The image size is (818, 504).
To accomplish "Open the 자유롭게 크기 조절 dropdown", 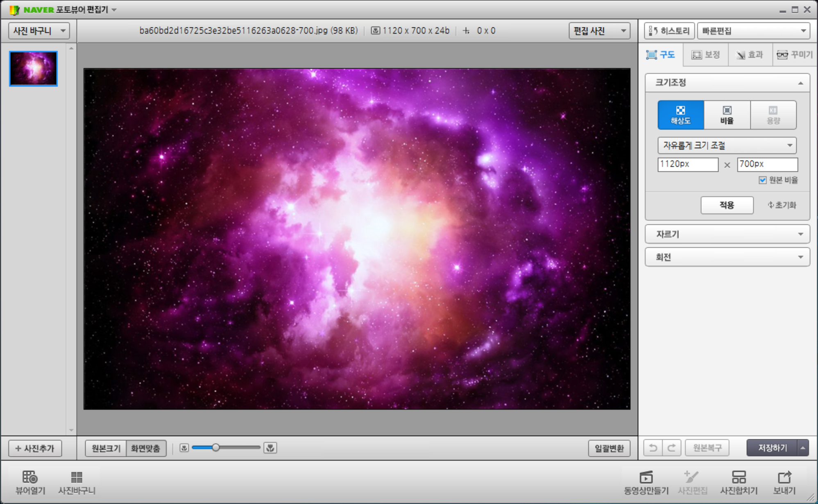I will (727, 145).
